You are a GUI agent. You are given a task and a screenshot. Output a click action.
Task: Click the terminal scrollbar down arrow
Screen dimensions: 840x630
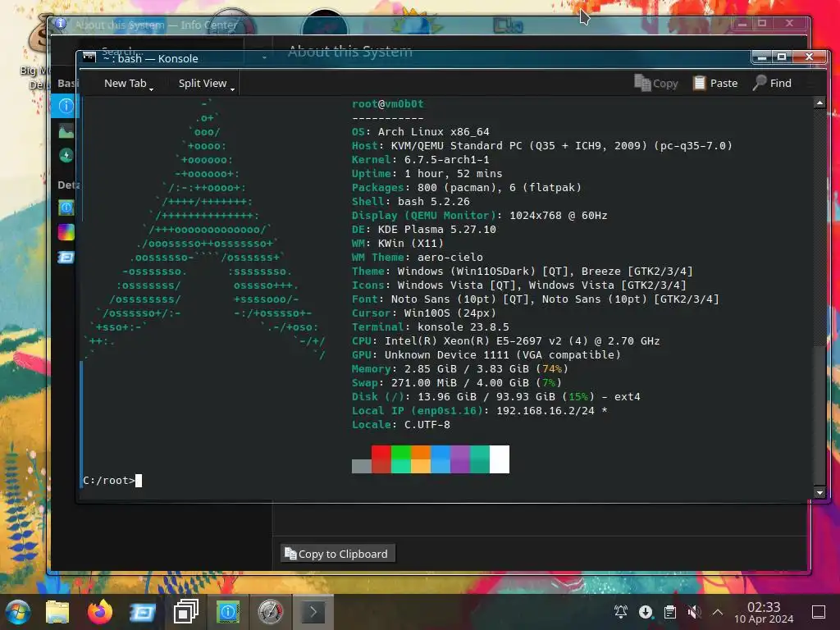(819, 492)
